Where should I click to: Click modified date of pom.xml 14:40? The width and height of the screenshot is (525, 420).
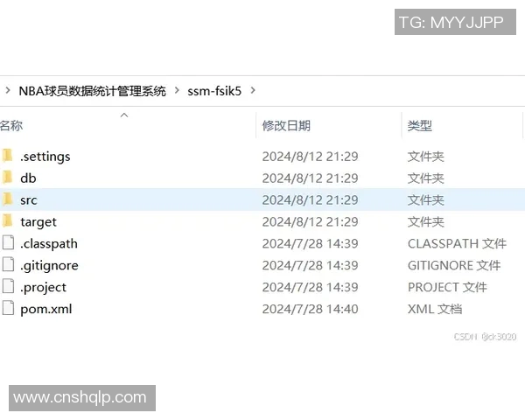click(x=310, y=309)
